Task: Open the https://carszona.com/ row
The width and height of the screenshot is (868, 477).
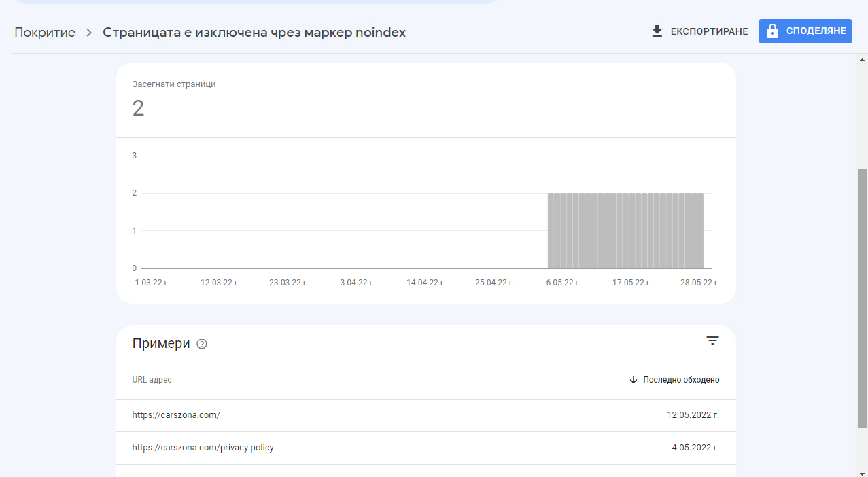Action: tap(426, 415)
